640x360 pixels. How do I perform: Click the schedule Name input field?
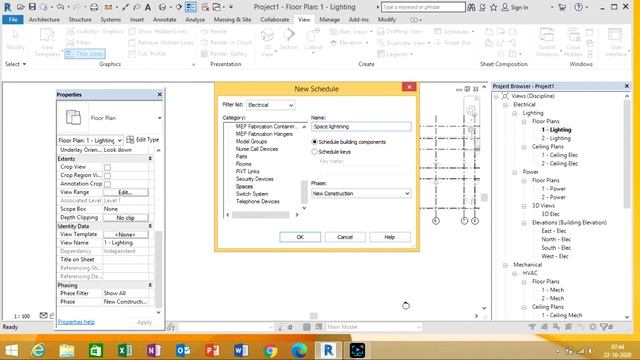(361, 127)
